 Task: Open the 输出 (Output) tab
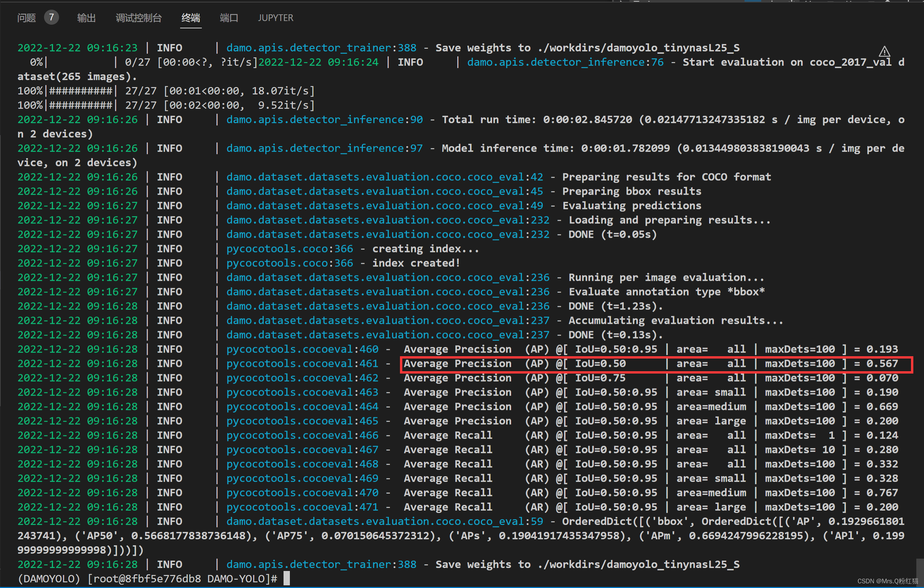[86, 18]
